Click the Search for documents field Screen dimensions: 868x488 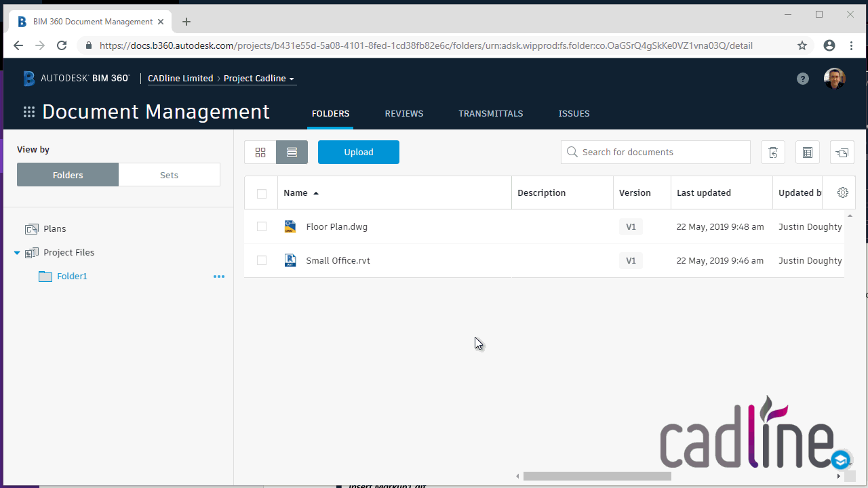click(x=656, y=152)
